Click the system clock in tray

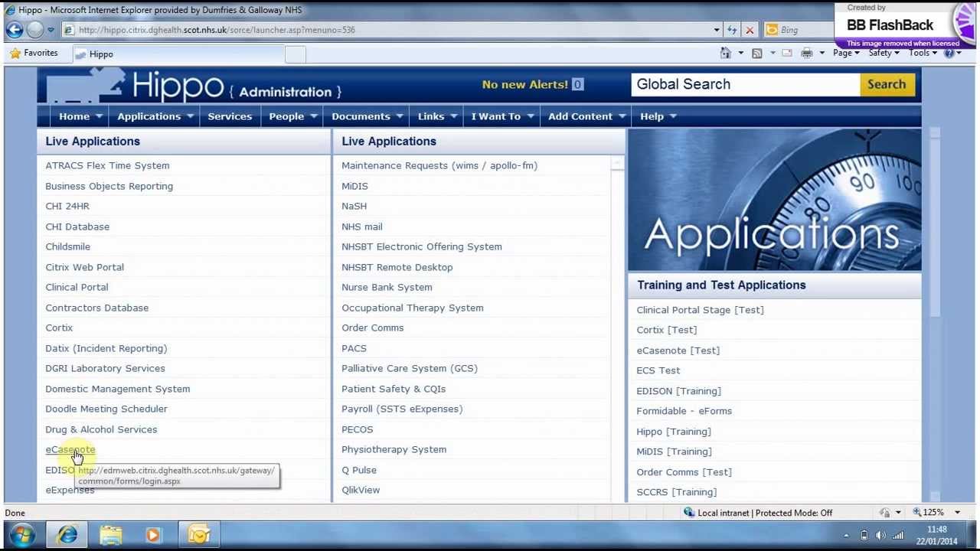pyautogui.click(x=936, y=536)
